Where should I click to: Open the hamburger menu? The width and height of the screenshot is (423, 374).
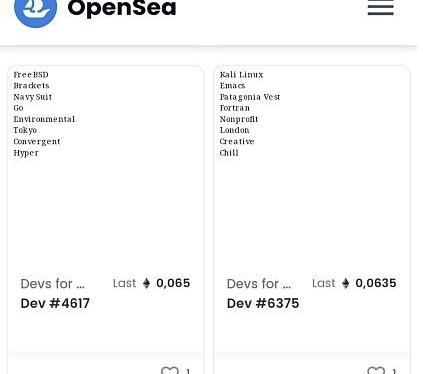(381, 8)
